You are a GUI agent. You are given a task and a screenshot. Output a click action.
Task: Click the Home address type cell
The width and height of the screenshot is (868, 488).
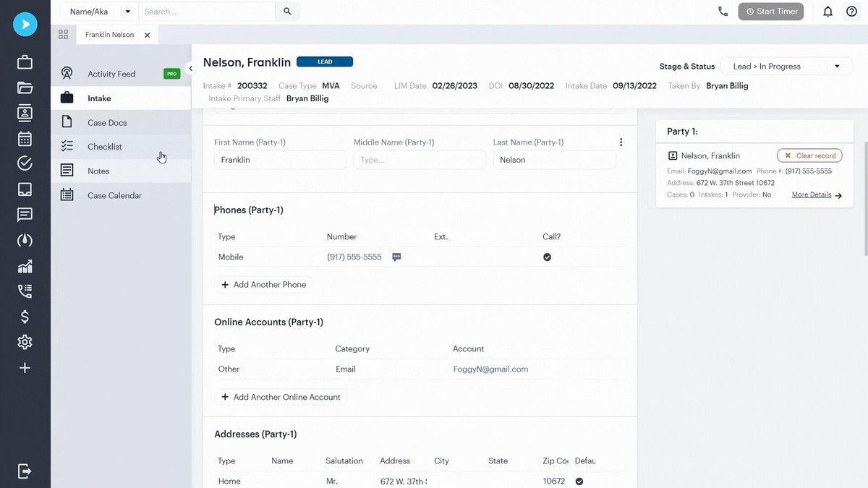229,481
